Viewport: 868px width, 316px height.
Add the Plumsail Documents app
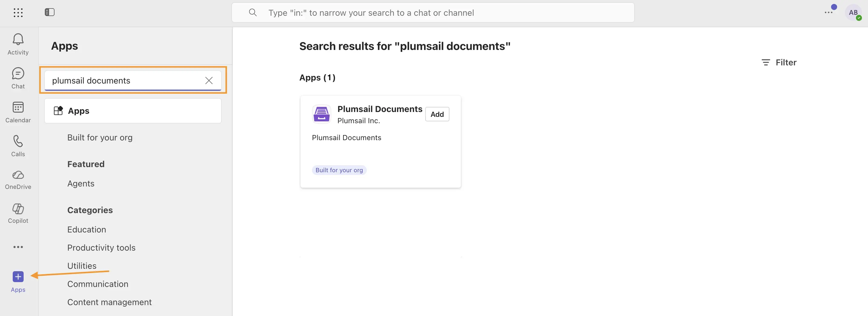click(x=437, y=114)
